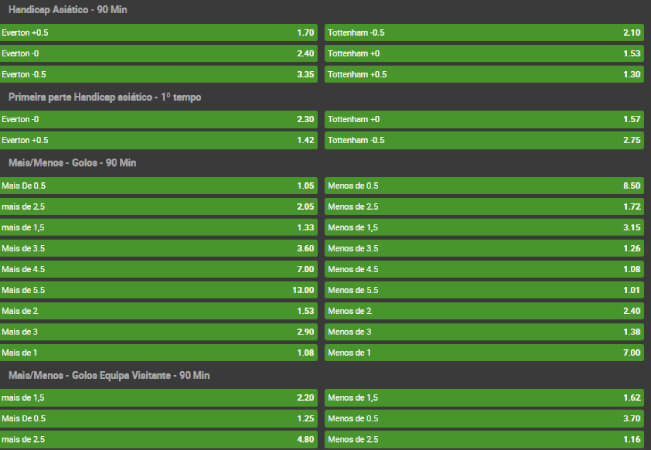Add Mais de 4.5 at 7.00
This screenshot has height=450, width=651.
[159, 269]
